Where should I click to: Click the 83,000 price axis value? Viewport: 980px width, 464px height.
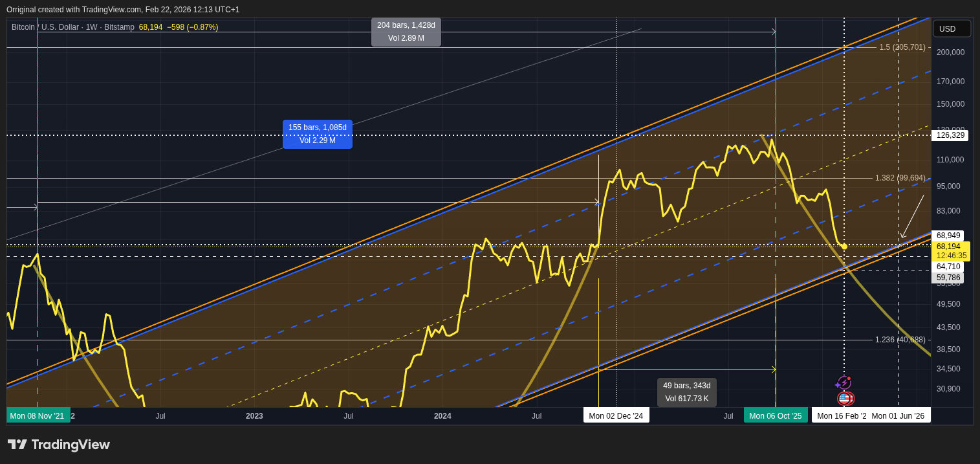point(948,211)
